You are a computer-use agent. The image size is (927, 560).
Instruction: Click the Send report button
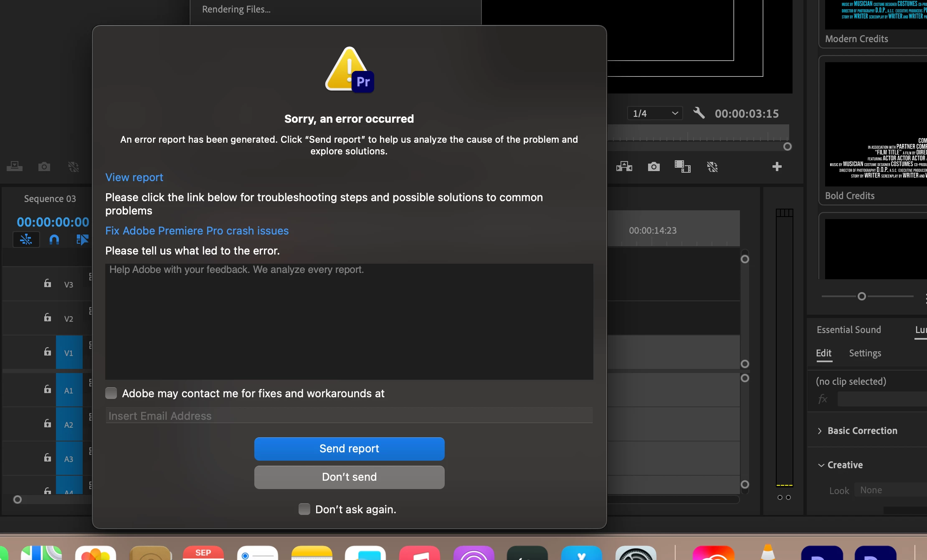(349, 449)
